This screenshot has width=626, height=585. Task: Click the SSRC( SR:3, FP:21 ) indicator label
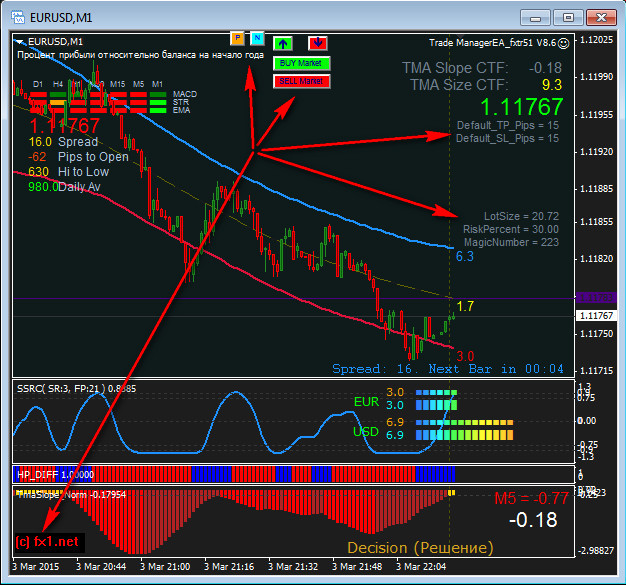pos(61,389)
